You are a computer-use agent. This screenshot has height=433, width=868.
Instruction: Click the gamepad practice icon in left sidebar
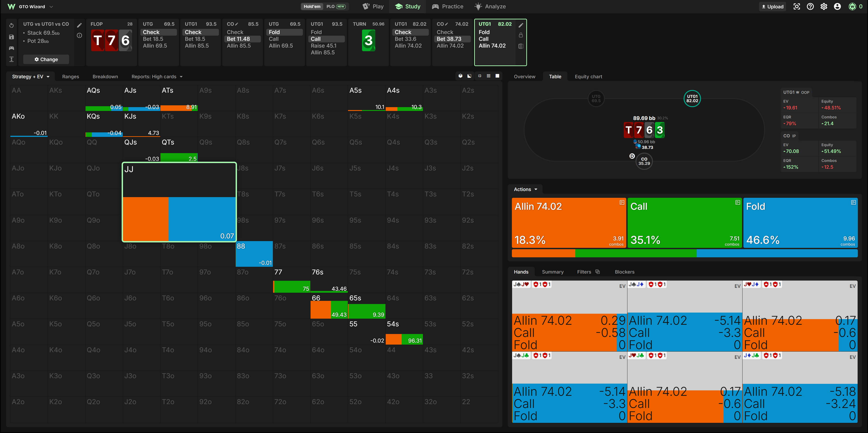[12, 48]
